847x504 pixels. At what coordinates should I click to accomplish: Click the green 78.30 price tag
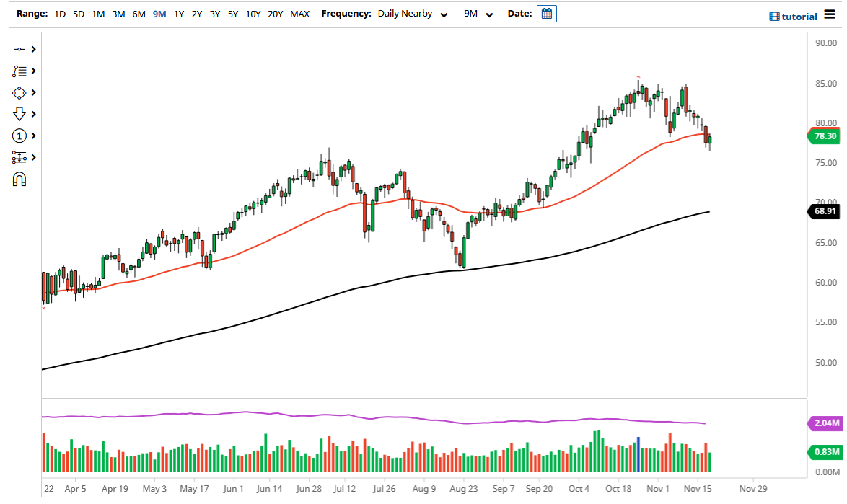[825, 136]
